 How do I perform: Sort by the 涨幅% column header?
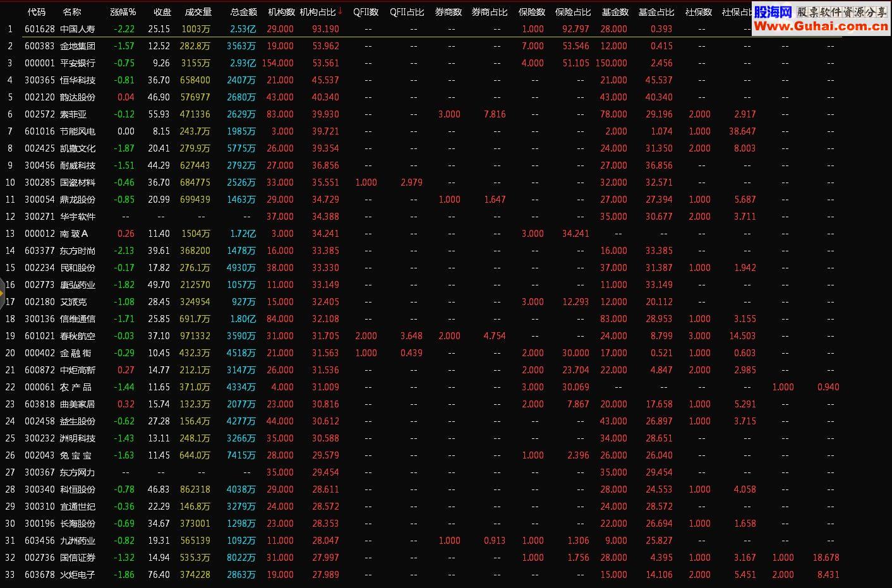(123, 12)
